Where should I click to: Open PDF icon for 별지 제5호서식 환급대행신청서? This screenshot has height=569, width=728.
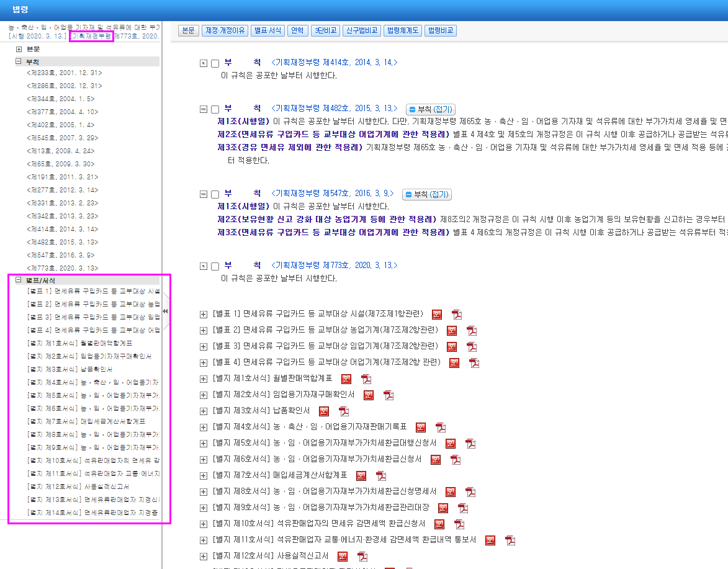[470, 444]
